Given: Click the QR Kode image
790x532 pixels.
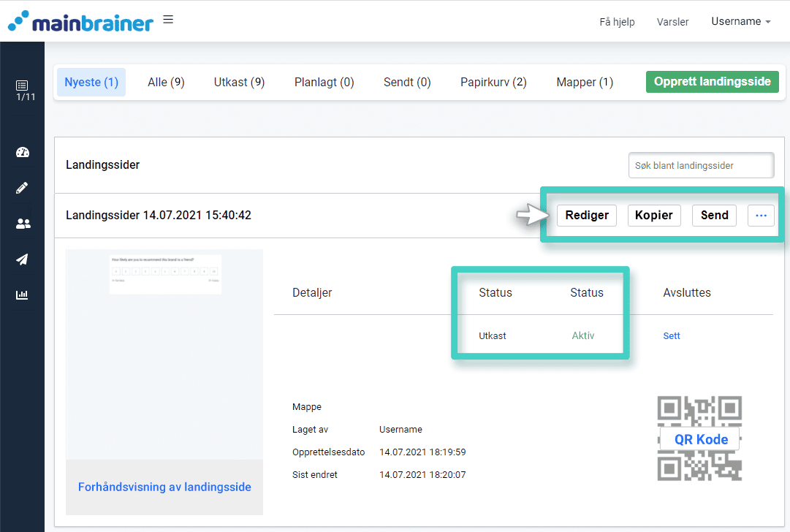Looking at the screenshot, I should click(699, 438).
